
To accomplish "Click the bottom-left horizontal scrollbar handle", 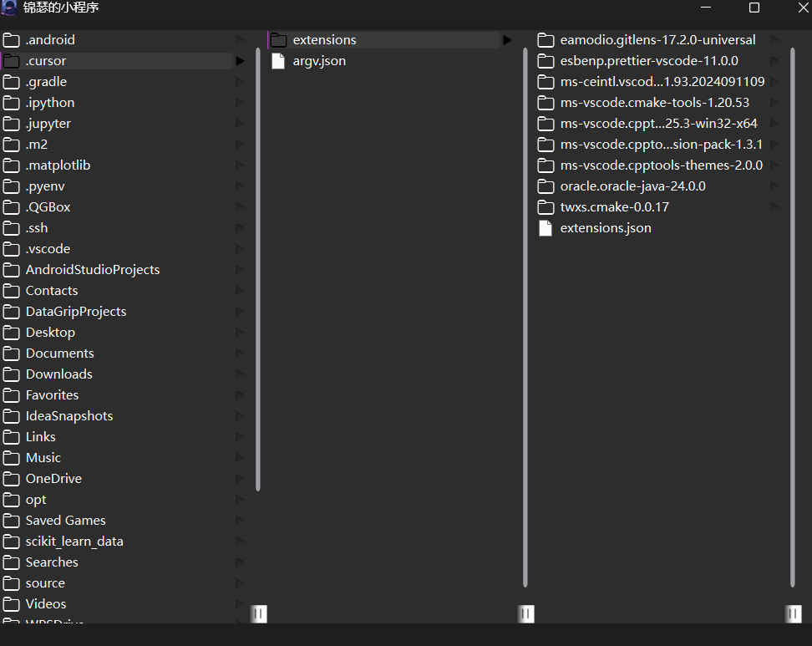I will (x=259, y=614).
